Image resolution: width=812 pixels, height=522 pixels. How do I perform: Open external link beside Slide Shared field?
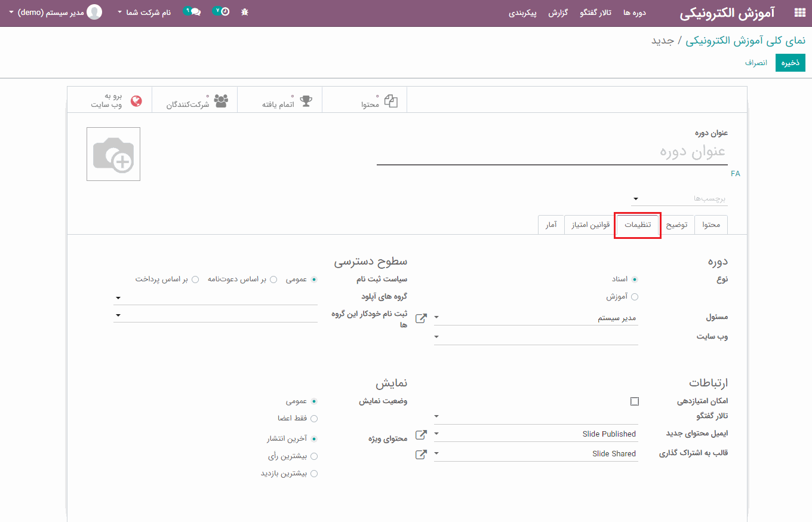(x=421, y=455)
